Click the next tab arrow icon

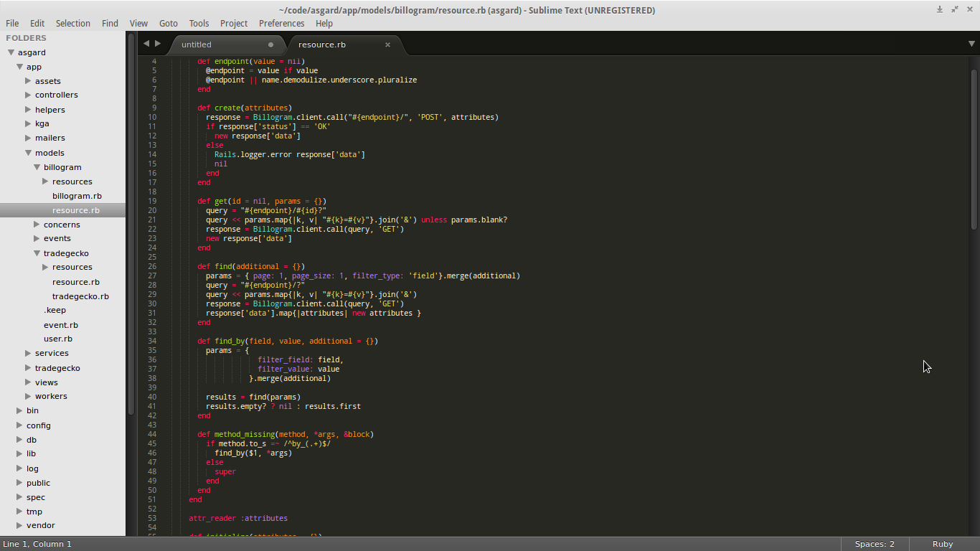pyautogui.click(x=158, y=44)
